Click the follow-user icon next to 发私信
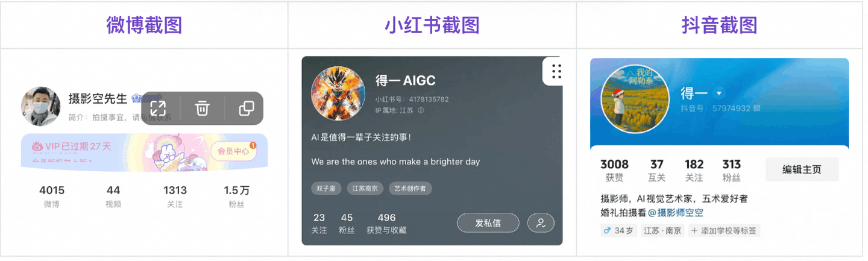The image size is (868, 261). [x=541, y=223]
